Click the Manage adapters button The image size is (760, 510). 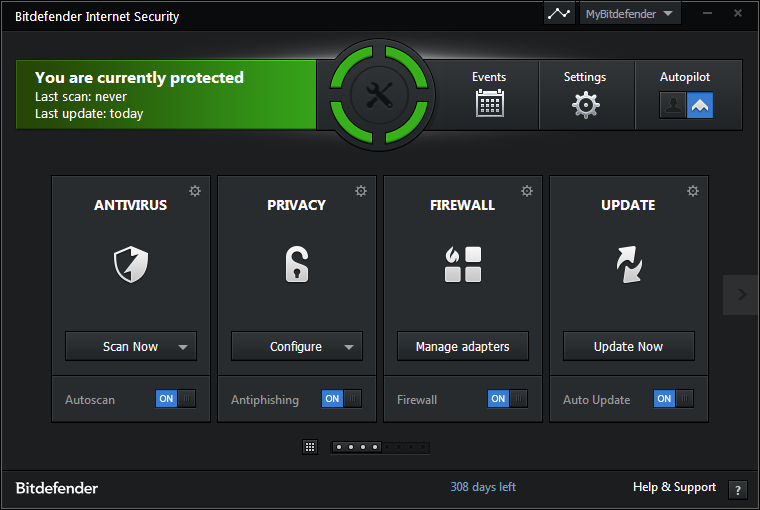click(x=463, y=347)
